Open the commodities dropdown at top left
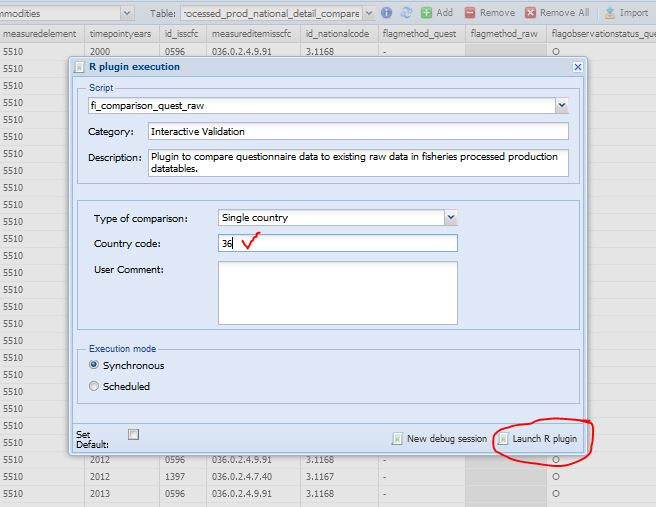This screenshot has height=507, width=656. point(126,13)
